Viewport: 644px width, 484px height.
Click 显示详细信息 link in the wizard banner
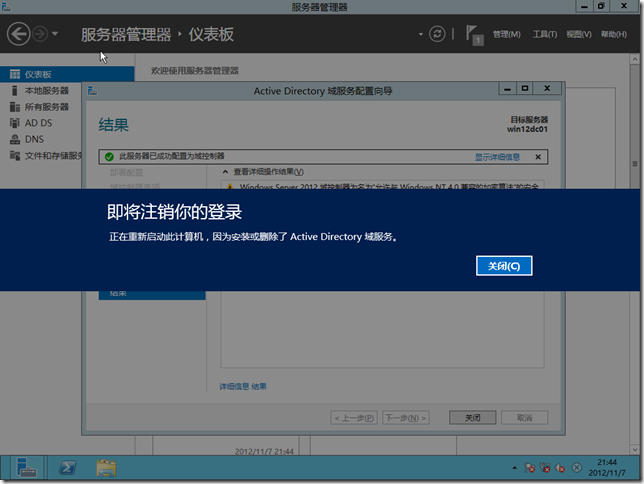(x=497, y=157)
